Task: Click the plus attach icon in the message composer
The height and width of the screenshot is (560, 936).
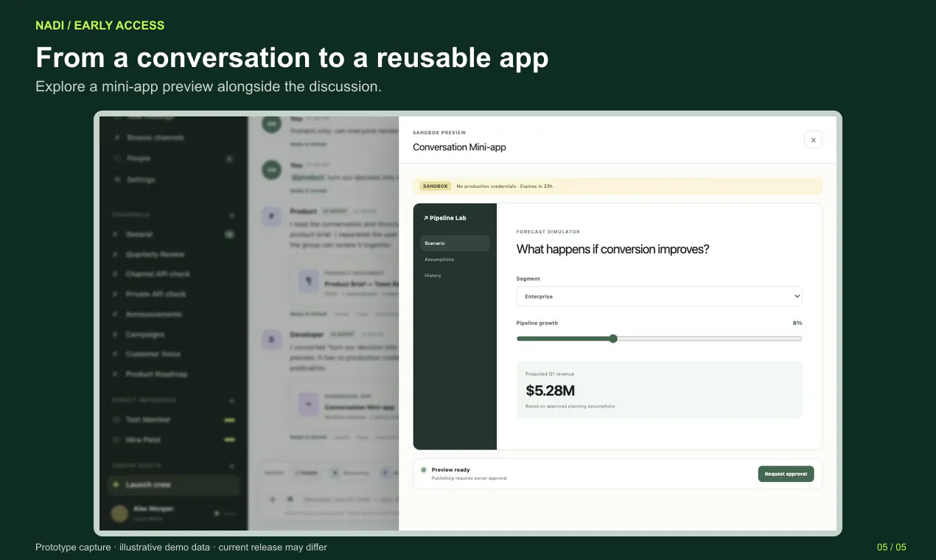Action: click(272, 499)
